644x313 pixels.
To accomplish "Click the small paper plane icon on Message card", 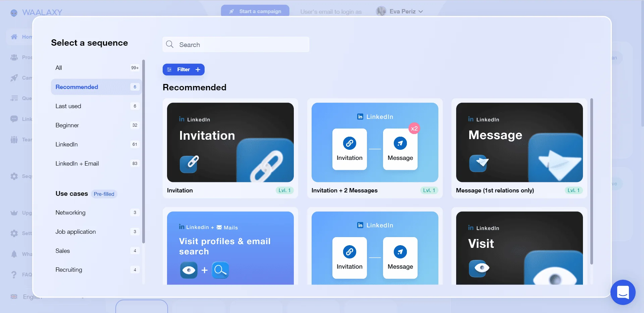I will point(479,163).
